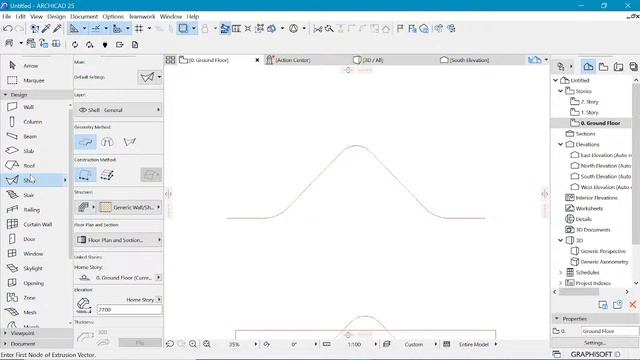Collapse the Elevations folder in Navigator
The width and height of the screenshot is (640, 360).
coord(561,144)
